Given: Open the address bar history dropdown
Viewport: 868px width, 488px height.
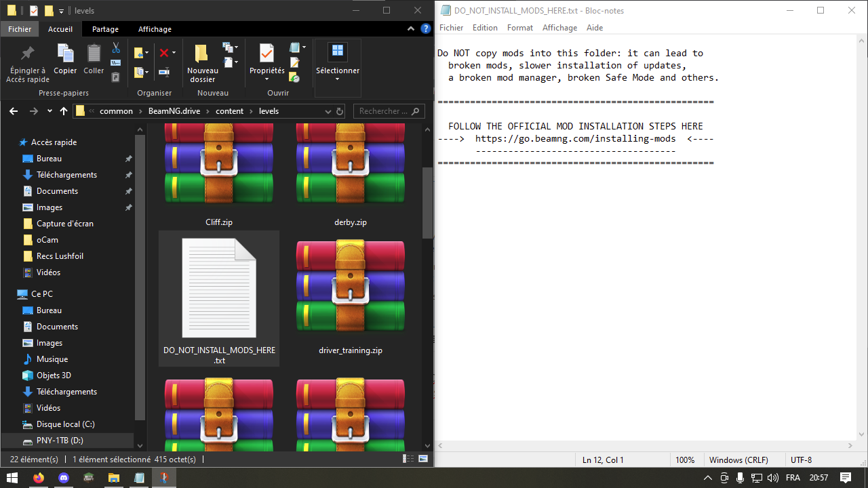Looking at the screenshot, I should tap(330, 111).
